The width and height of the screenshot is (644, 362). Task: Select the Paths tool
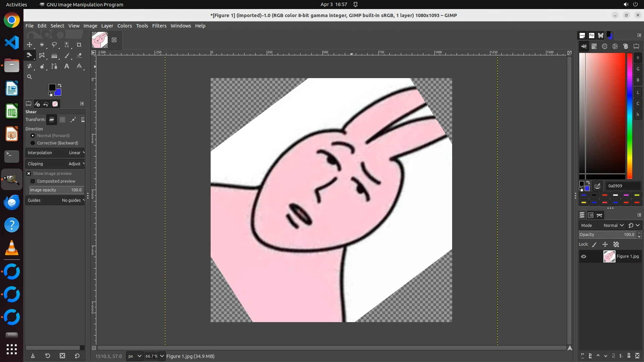(54, 66)
